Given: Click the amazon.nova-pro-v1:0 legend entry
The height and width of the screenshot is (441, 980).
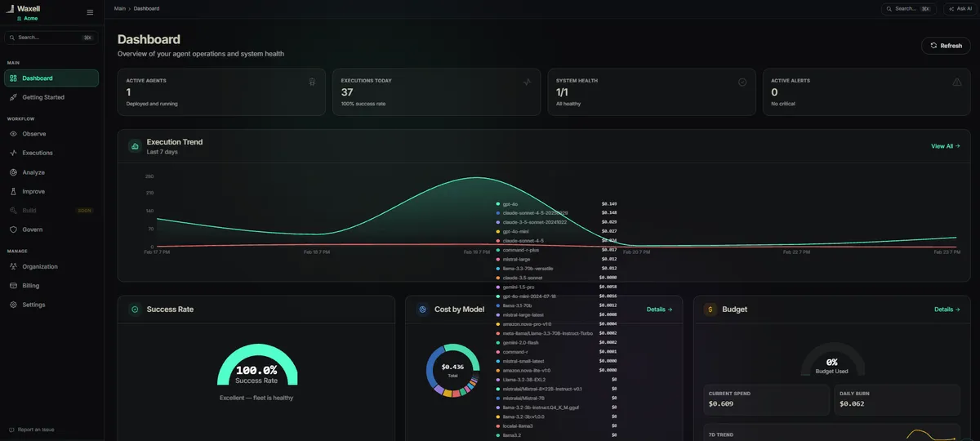Looking at the screenshot, I should click(527, 323).
